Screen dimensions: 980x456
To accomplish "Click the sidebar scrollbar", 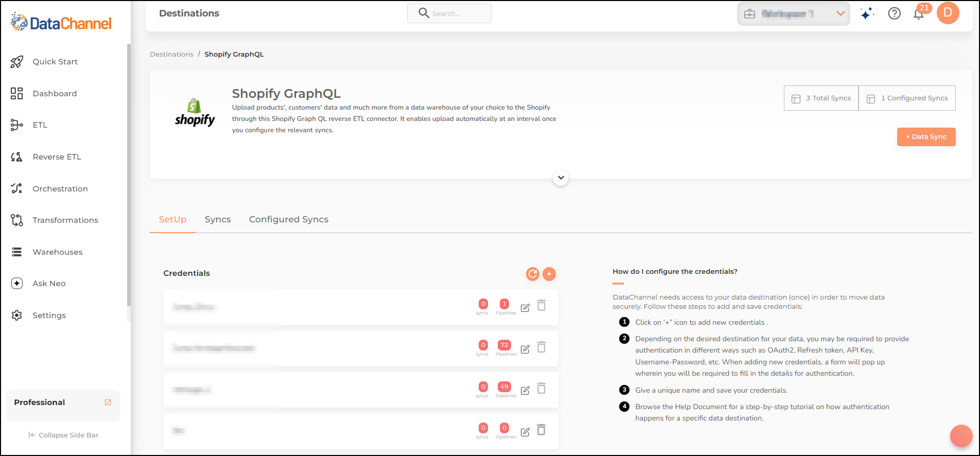I will [x=129, y=175].
